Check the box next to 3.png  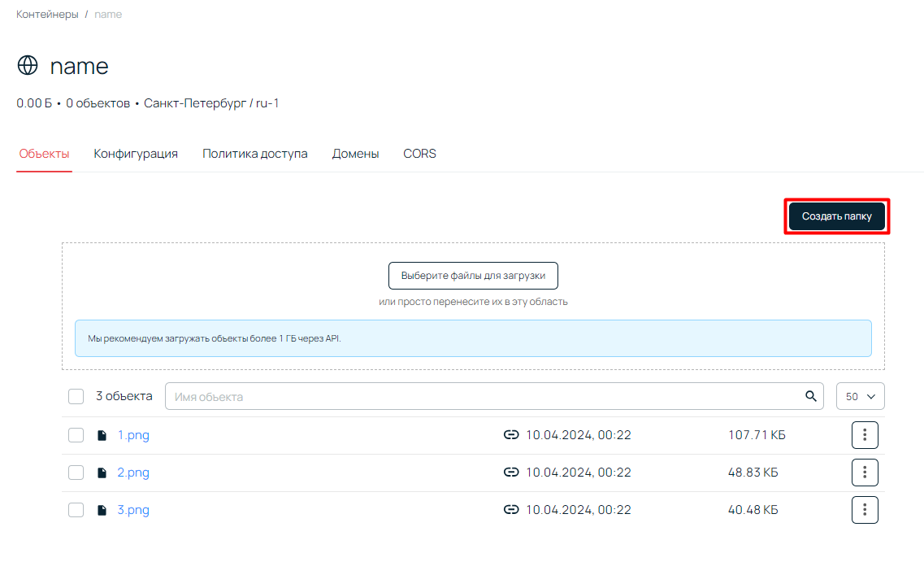point(76,510)
